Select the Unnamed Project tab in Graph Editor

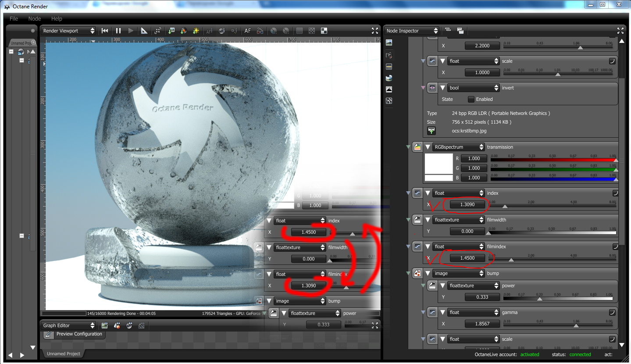pos(64,354)
